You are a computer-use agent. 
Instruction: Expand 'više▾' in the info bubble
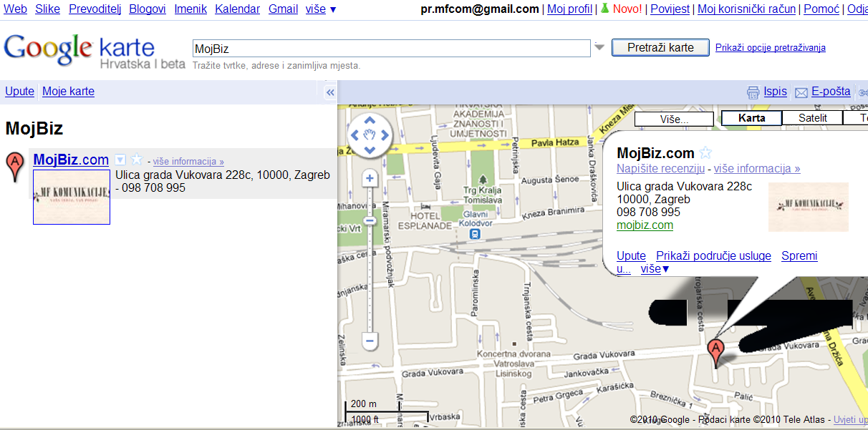tap(655, 269)
